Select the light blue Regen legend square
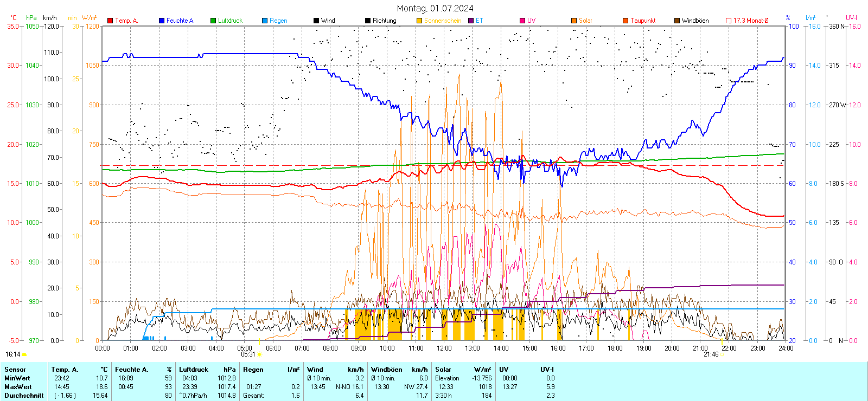This screenshot has height=401, width=868. [x=265, y=21]
